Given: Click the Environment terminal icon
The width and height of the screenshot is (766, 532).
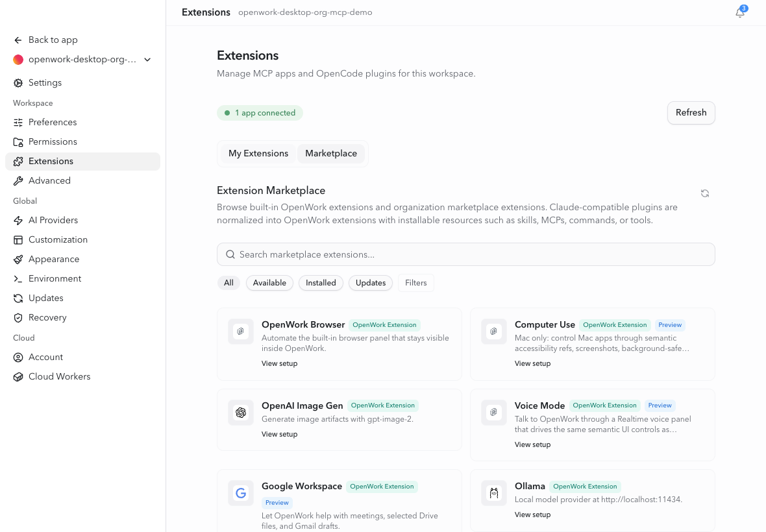Looking at the screenshot, I should [18, 279].
